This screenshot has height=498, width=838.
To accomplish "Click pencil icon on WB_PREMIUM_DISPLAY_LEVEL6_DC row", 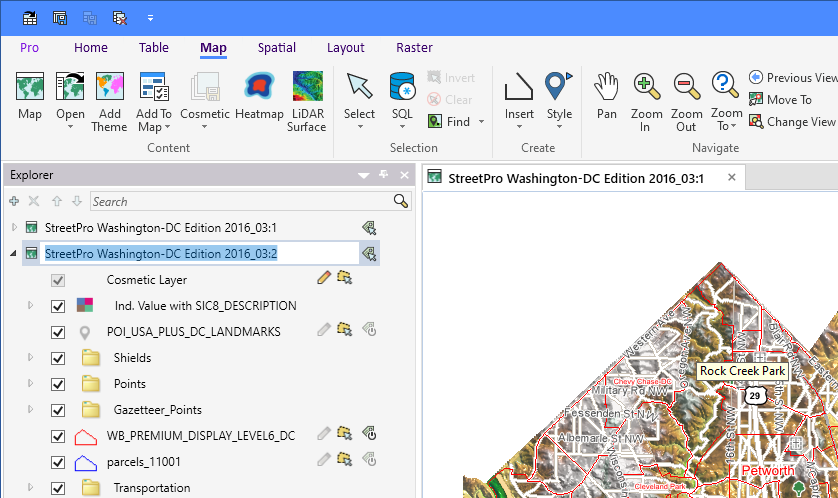I will point(324,433).
